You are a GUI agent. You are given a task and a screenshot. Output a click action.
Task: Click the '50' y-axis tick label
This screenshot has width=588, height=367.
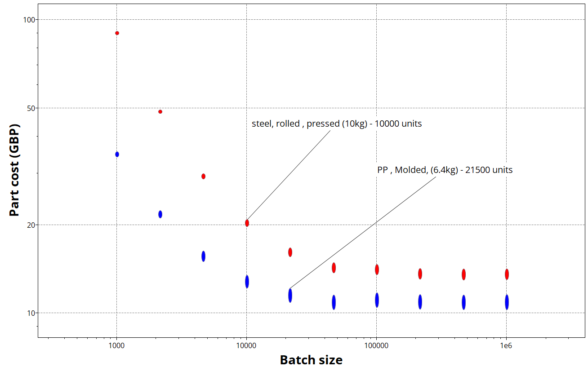(x=31, y=108)
